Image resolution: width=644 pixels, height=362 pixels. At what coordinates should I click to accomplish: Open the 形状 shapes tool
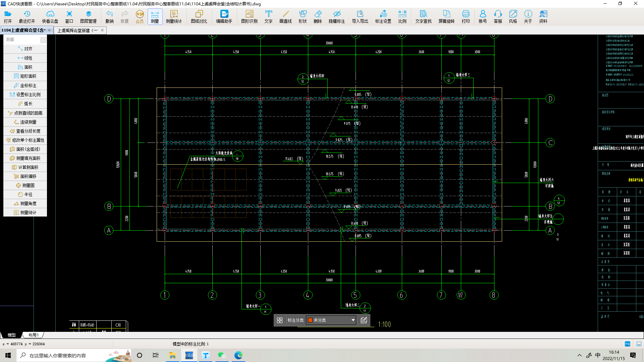click(x=303, y=16)
